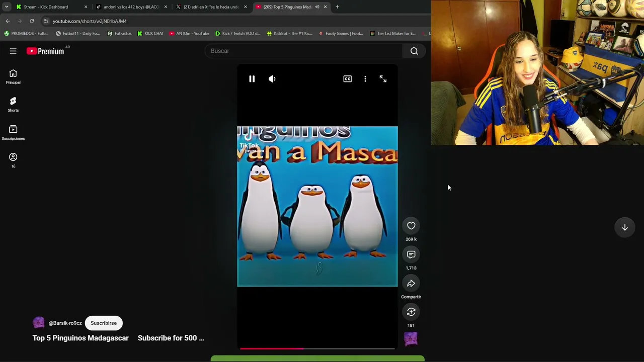Open the Footy Games bookmark
This screenshot has height=362, width=644.
point(341,34)
